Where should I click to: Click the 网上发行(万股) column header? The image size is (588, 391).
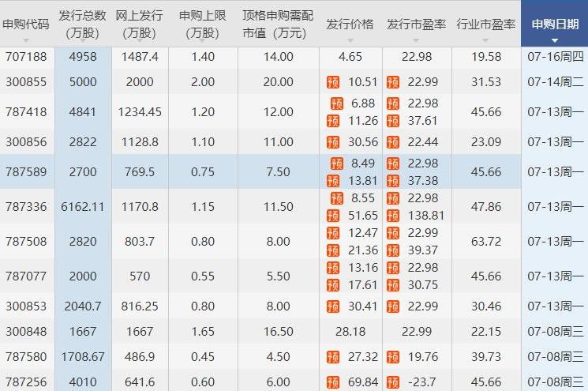[x=140, y=24]
